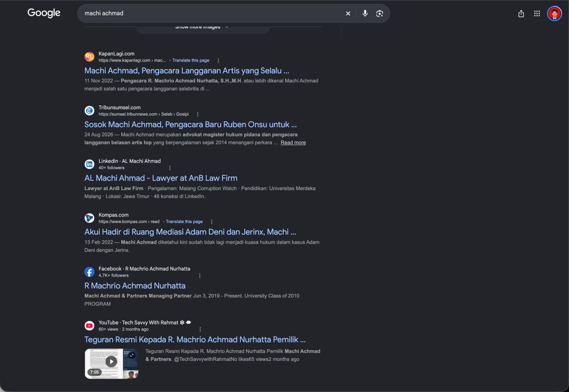Open more options for the LinkedIn result

point(170,168)
